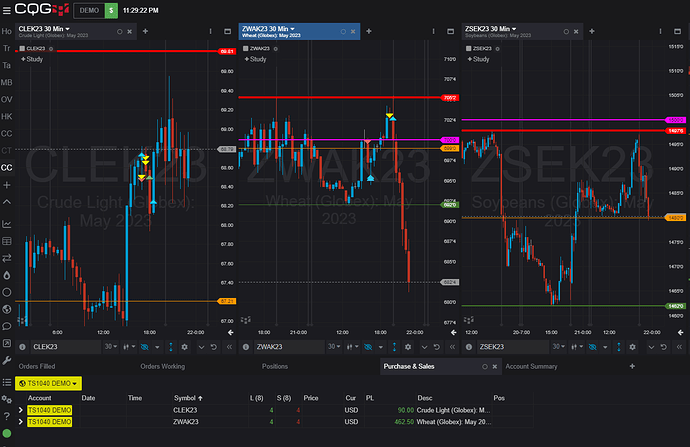Open three-dot menu of CLEK23 panel

coord(210,31)
